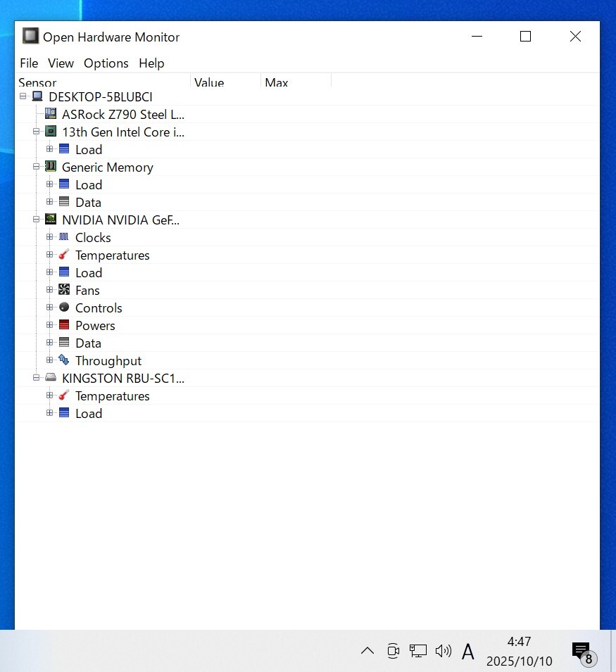The width and height of the screenshot is (616, 672).
Task: Collapse the KINGSTON RBU-SC1 drive node
Action: (x=37, y=378)
